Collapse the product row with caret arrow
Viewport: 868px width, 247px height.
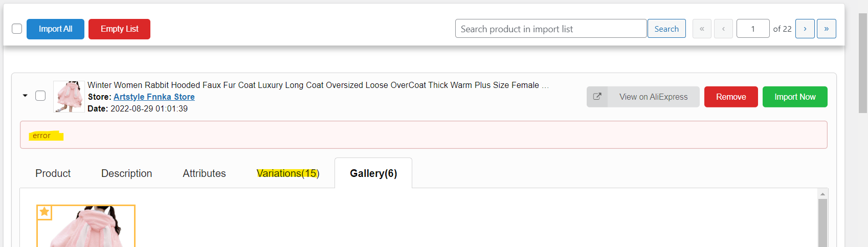click(x=25, y=96)
